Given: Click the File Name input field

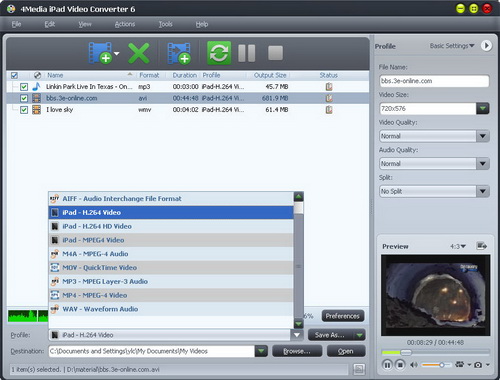Looking at the screenshot, I should [434, 81].
